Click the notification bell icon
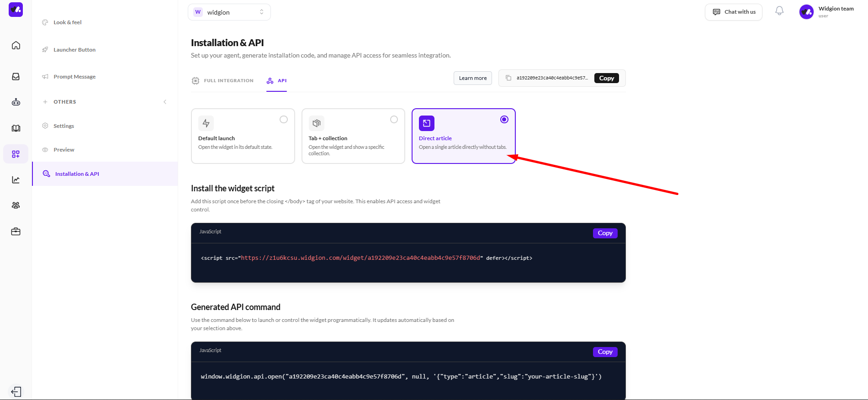The height and width of the screenshot is (400, 868). pyautogui.click(x=779, y=11)
